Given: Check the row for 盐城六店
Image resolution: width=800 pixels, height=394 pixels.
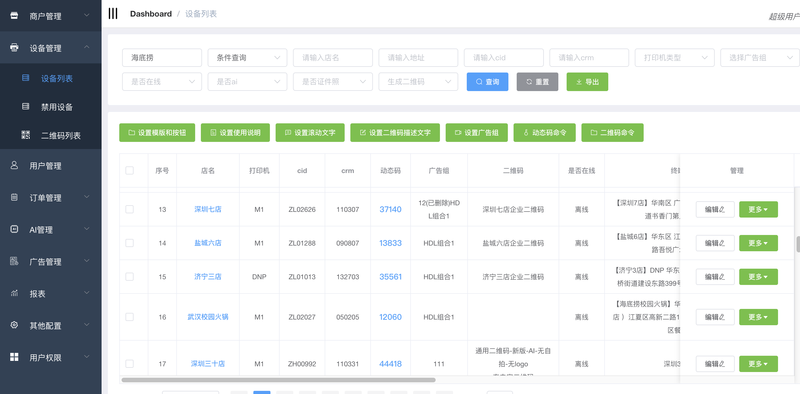Looking at the screenshot, I should click(130, 243).
